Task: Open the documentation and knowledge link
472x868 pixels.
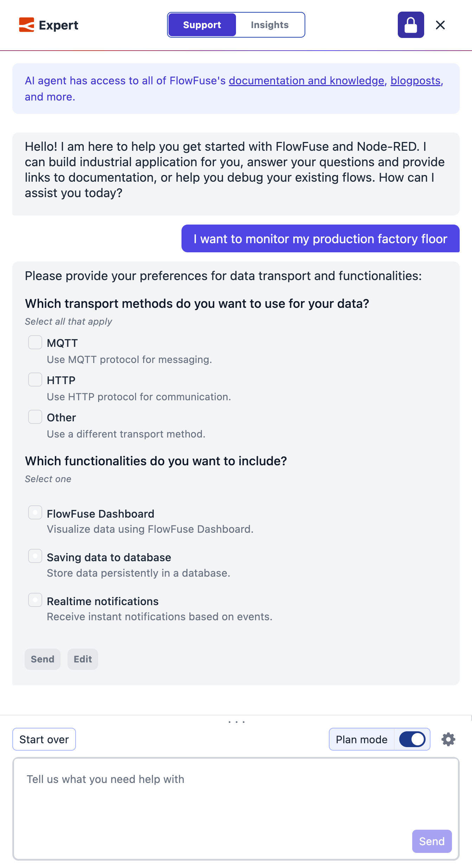Action: tap(306, 81)
